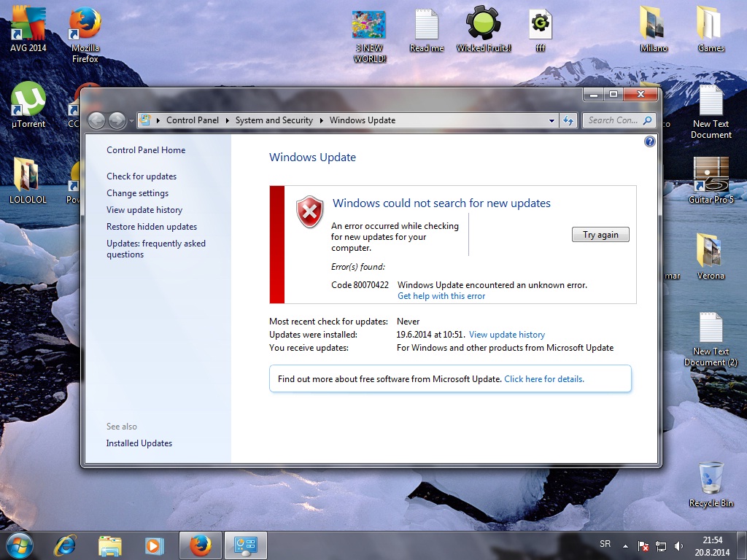Click the Control Panel breadcrumb
The image size is (747, 560).
[193, 120]
